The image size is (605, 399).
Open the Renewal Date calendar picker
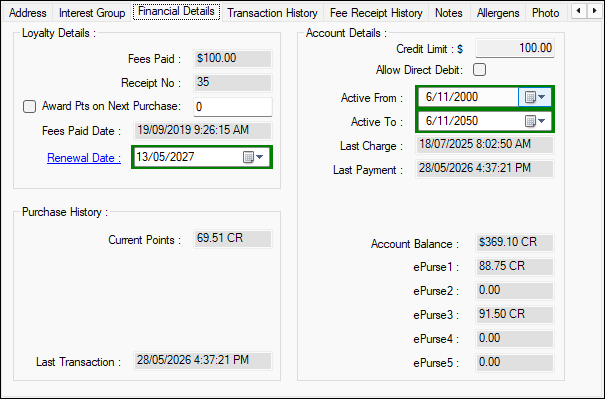[x=253, y=157]
